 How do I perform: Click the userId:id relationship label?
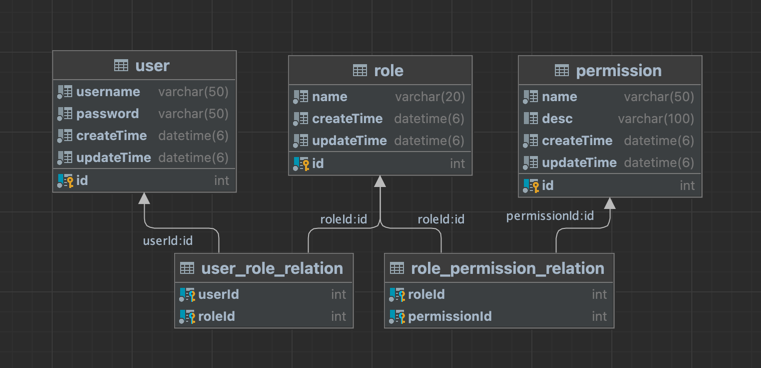point(168,241)
